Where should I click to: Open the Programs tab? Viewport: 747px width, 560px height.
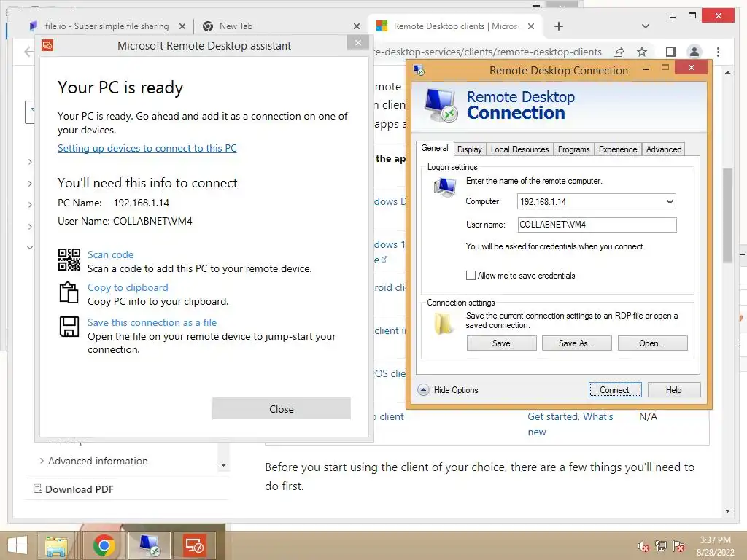coord(573,149)
